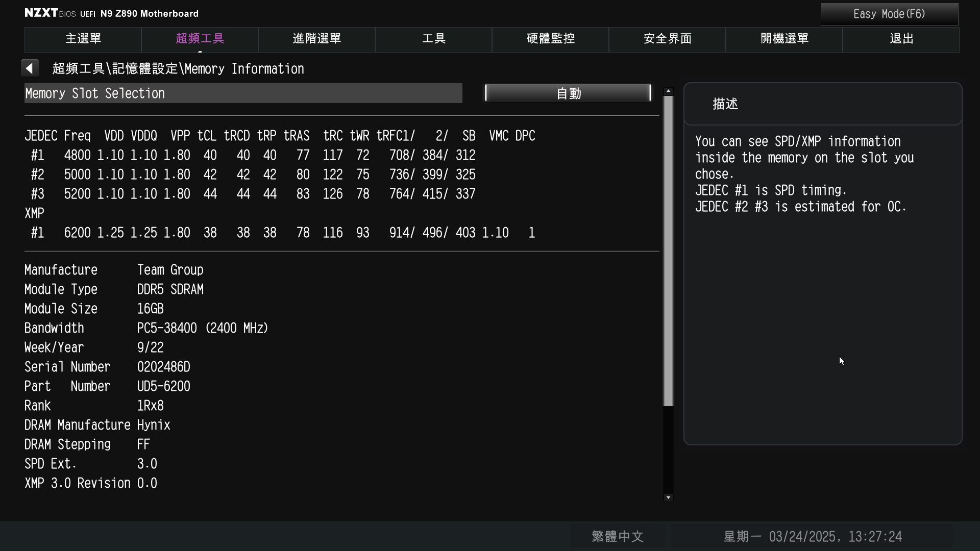The image size is (980, 551).
Task: Click the NZXT logo
Action: click(41, 13)
